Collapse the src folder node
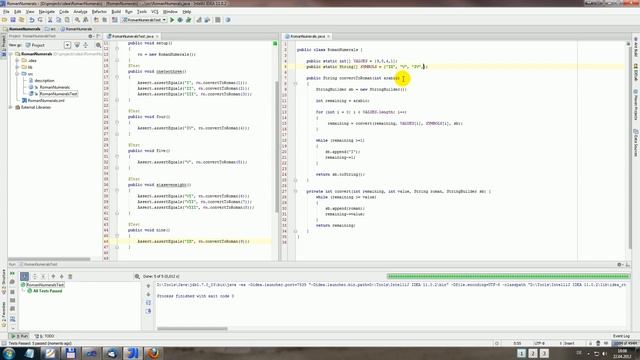Viewport: 640px width, 360px height. click(x=18, y=74)
